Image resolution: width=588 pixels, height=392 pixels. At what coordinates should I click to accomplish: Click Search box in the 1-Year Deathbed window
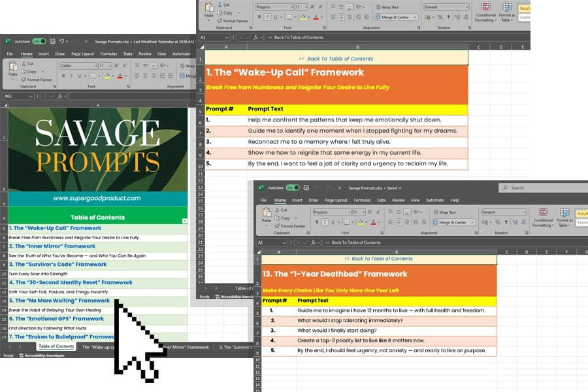(543, 188)
